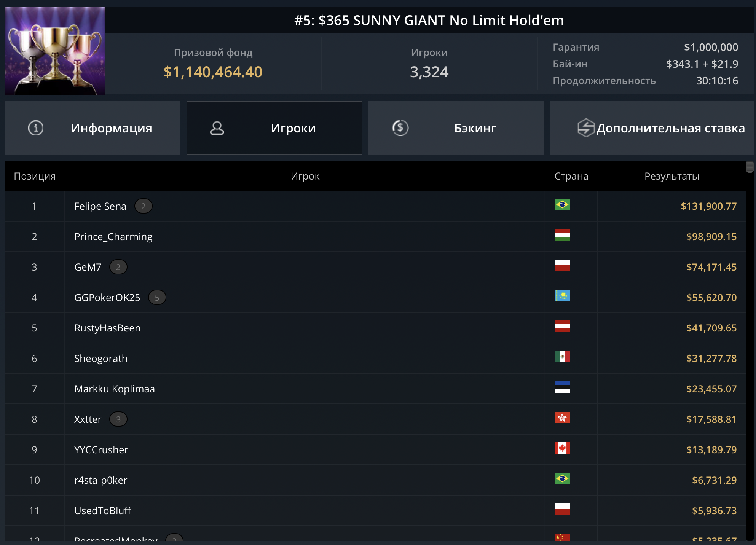The height and width of the screenshot is (545, 756).
Task: Select player RustyHasBeen row
Action: click(x=107, y=328)
